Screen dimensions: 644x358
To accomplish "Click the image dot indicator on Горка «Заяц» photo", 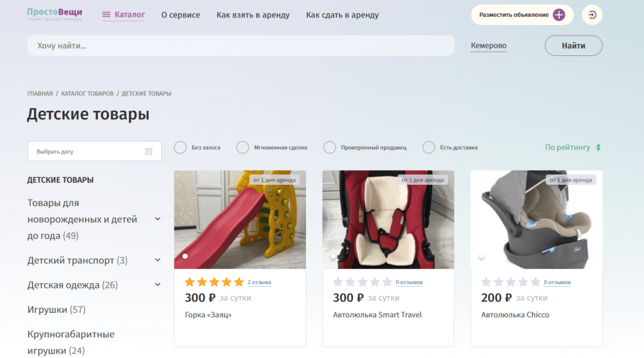I will [185, 256].
